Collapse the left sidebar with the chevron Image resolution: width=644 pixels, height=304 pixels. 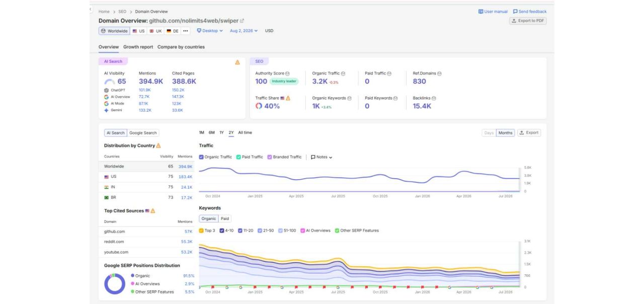tap(91, 9)
